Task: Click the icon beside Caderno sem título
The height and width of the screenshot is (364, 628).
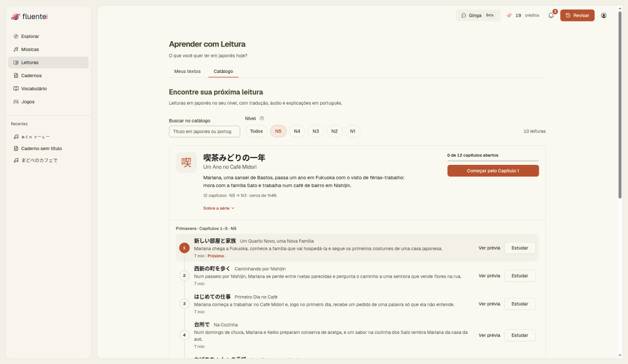Action: [x=16, y=148]
